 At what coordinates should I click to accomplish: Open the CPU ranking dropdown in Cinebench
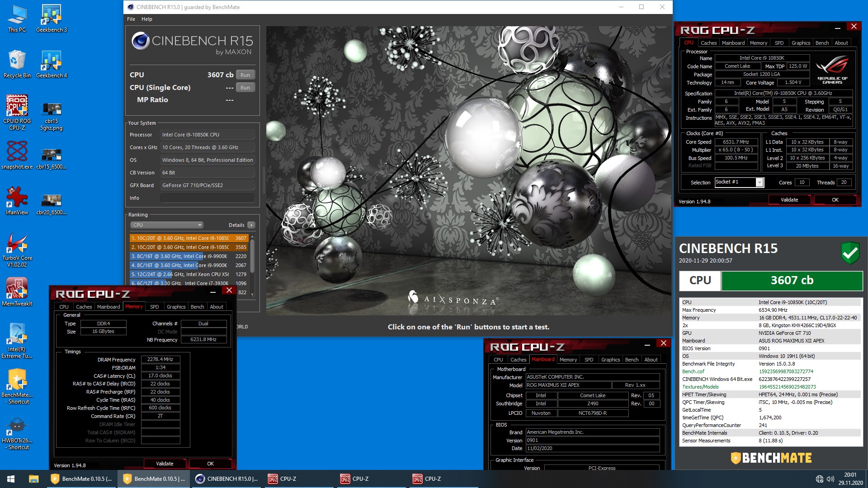click(x=166, y=225)
